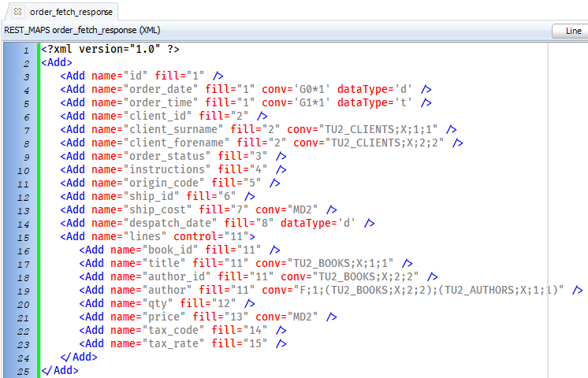Click the opening <Add> tag on line 2

click(57, 63)
